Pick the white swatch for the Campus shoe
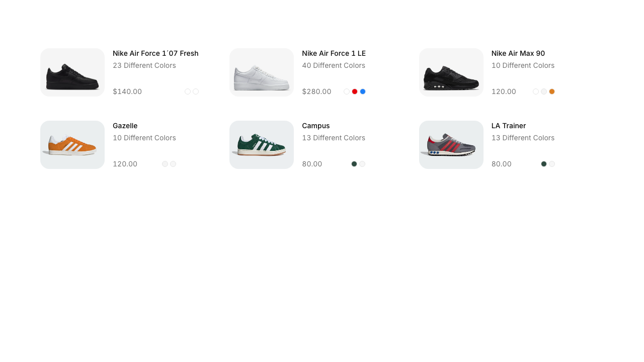This screenshot has height=362, width=644. pos(362,164)
